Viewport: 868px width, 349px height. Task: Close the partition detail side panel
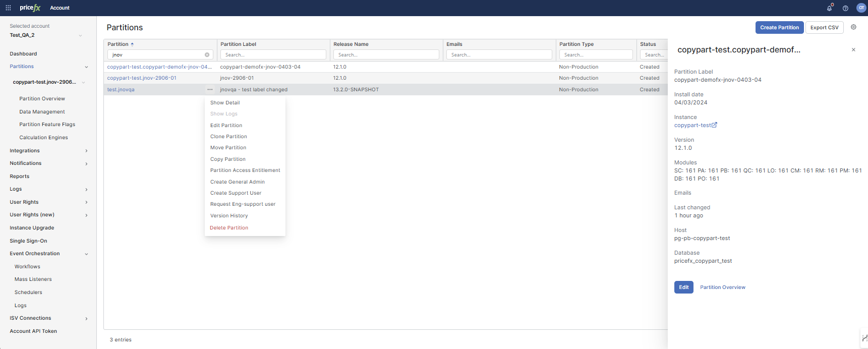[853, 50]
